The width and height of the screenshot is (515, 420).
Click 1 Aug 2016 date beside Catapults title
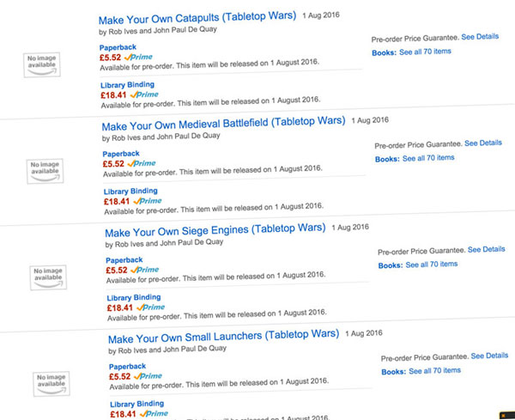point(321,15)
